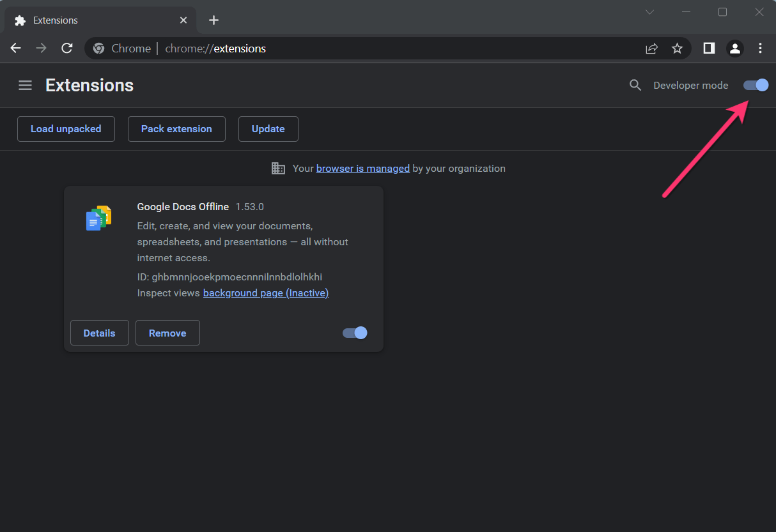This screenshot has width=776, height=532.
Task: Click the Load unpacked button
Action: [x=66, y=128]
